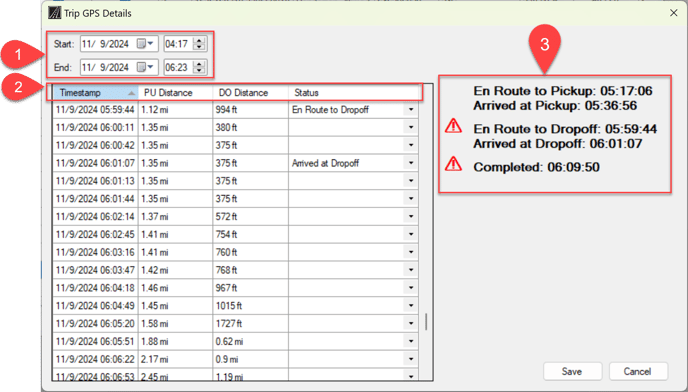Screen dimensions: 688x392
Task: Open status dropdown for 06:03:47 row
Action: [411, 270]
